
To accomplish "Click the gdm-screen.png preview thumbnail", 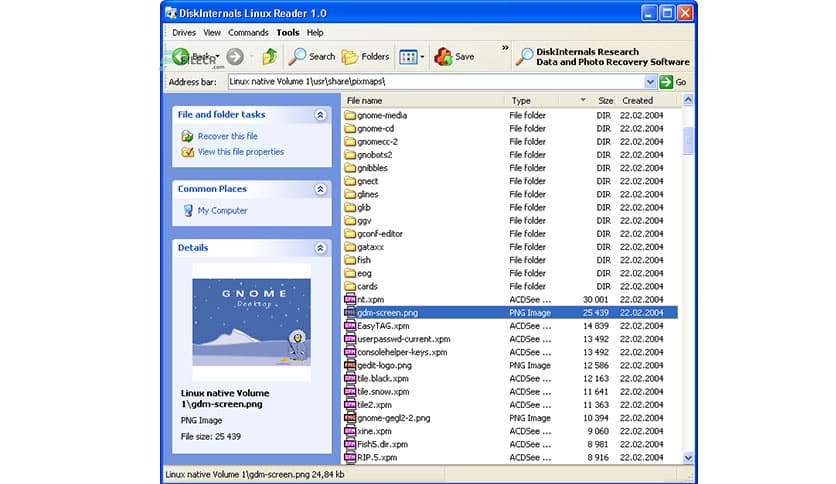I will (251, 322).
